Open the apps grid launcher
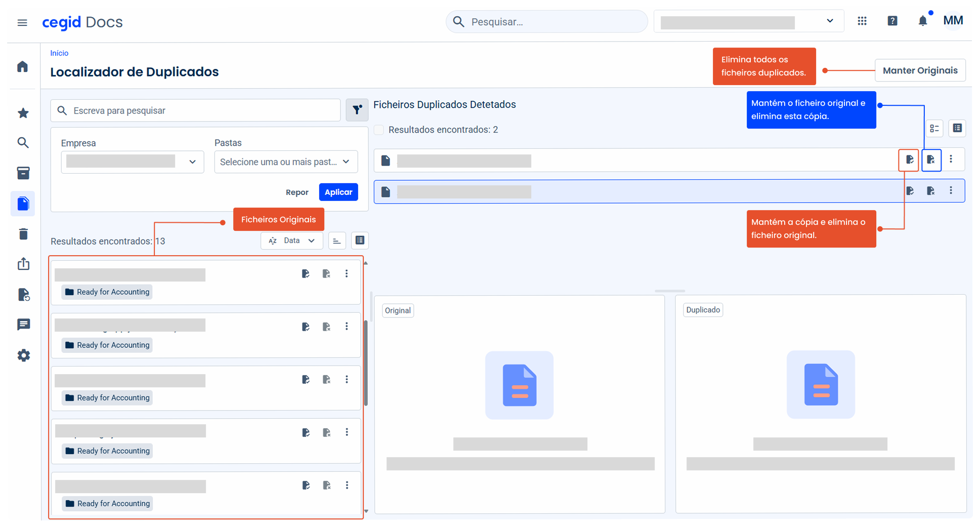This screenshot has width=980, height=526. (x=862, y=21)
